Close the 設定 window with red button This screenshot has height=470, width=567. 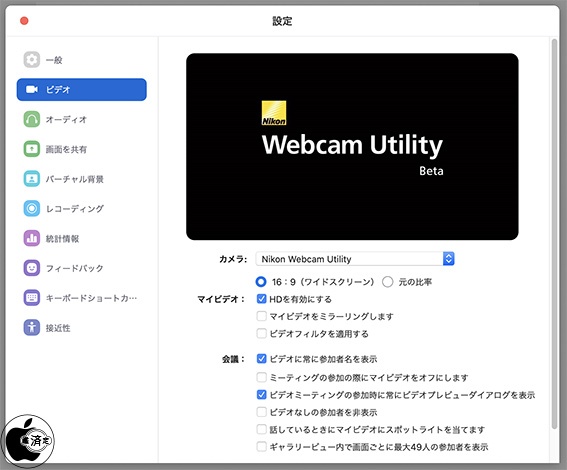24,21
